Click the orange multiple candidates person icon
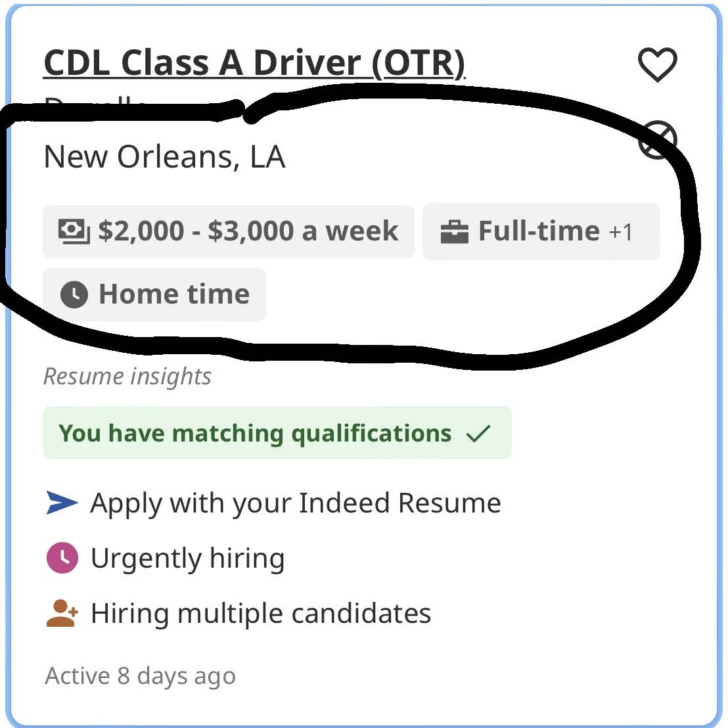Image resolution: width=728 pixels, height=728 pixels. (62, 614)
